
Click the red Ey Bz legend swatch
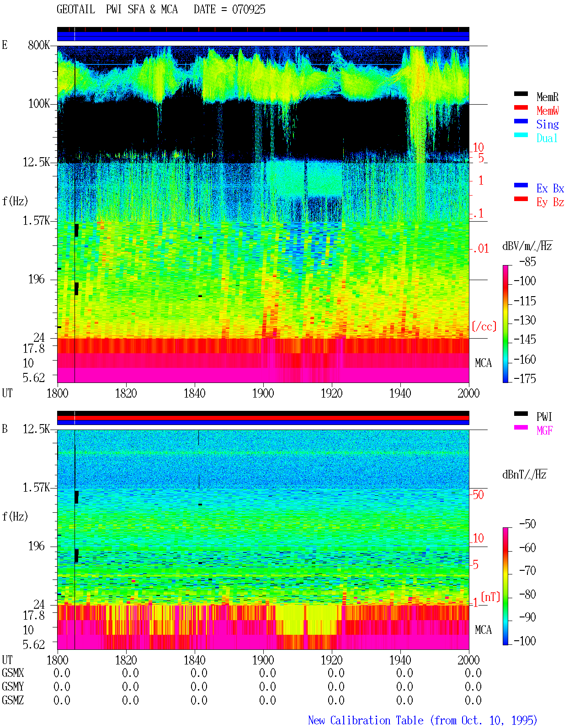[x=521, y=199]
